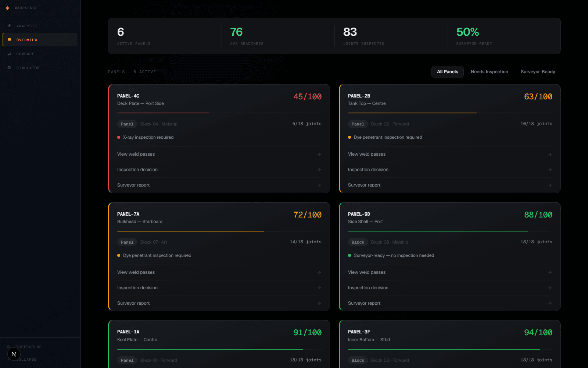Viewport: 588px width, 368px height.
Task: Click the Simulator sidebar icon
Action: point(9,68)
